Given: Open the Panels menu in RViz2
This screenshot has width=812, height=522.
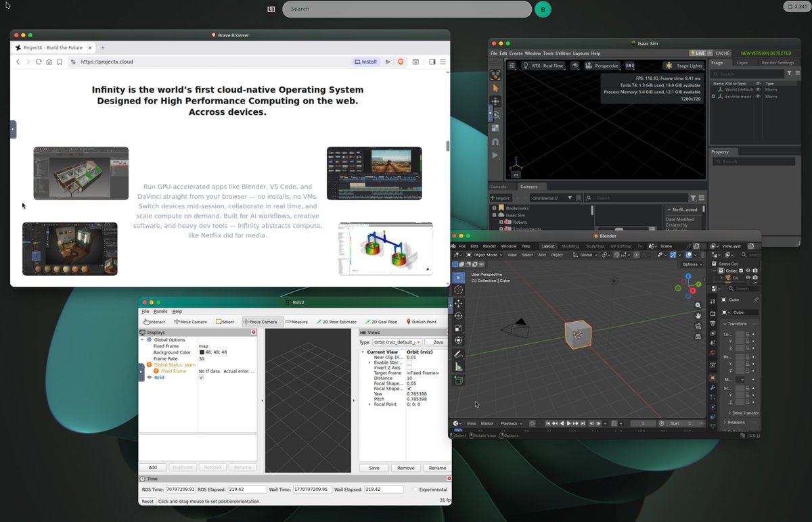Looking at the screenshot, I should [160, 311].
